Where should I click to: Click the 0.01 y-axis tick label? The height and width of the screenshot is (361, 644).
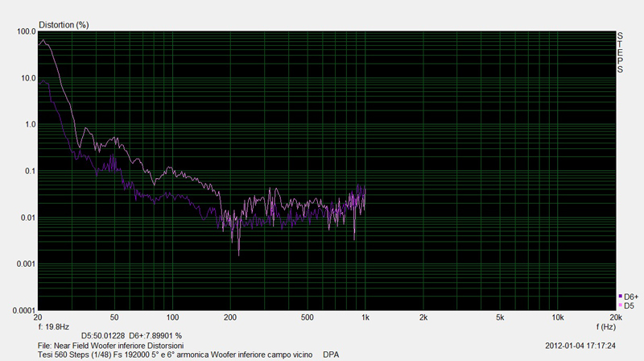coord(28,218)
